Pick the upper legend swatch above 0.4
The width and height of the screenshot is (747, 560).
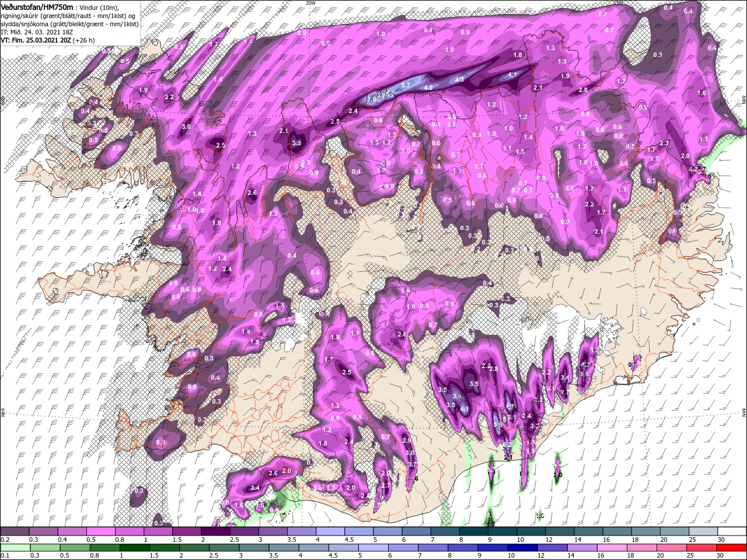point(72,531)
